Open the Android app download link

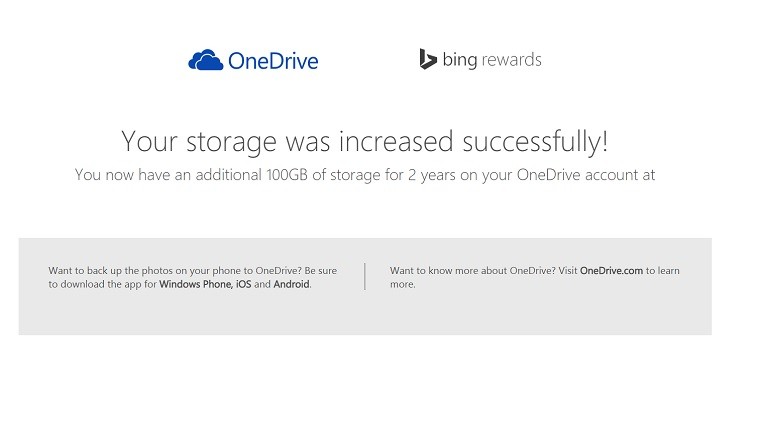pos(291,284)
